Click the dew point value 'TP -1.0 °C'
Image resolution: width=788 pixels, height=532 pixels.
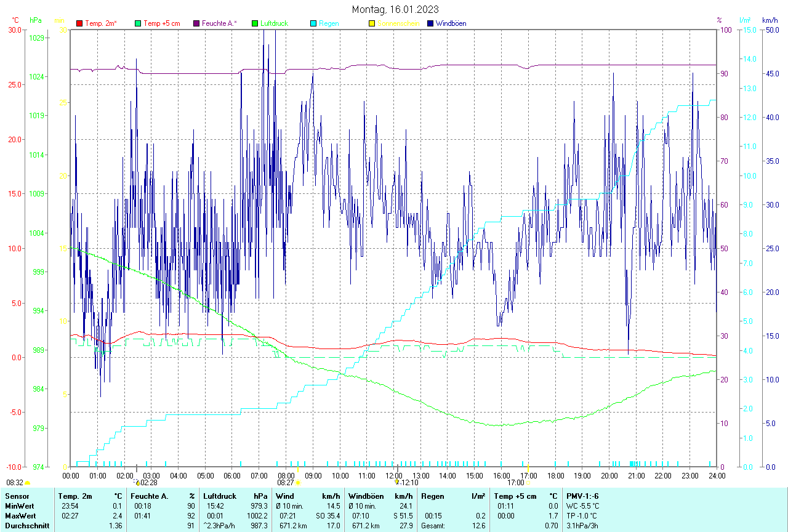click(x=582, y=515)
